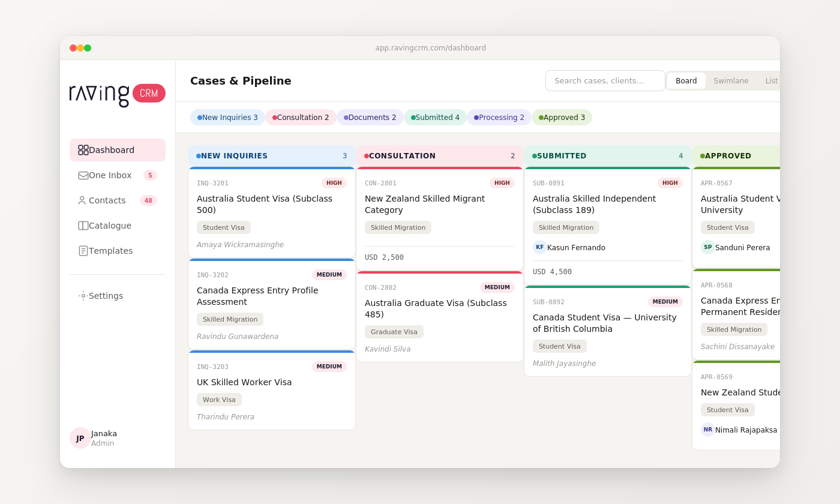The image size is (840, 504).
Task: Click the Student Visa tag on INQ-3201
Action: (224, 227)
